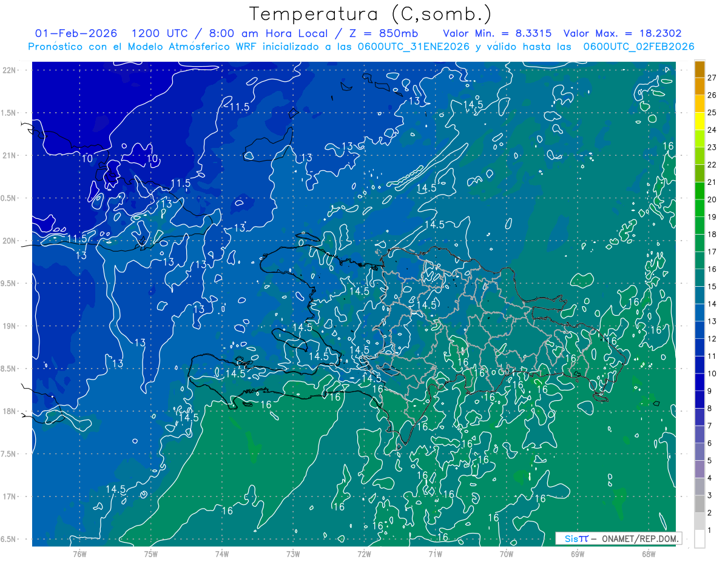The image size is (728, 562).
Task: Click the '0.5N' latitude label
Action: (9, 198)
